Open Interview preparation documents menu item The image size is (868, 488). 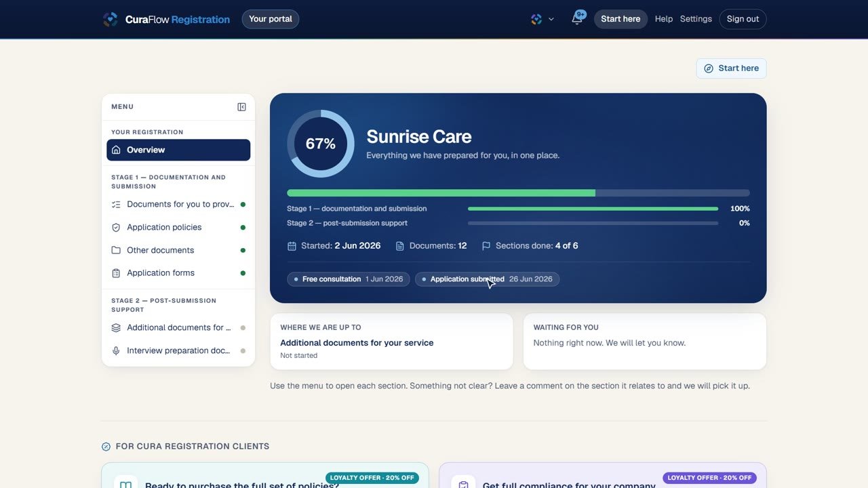[x=178, y=350]
